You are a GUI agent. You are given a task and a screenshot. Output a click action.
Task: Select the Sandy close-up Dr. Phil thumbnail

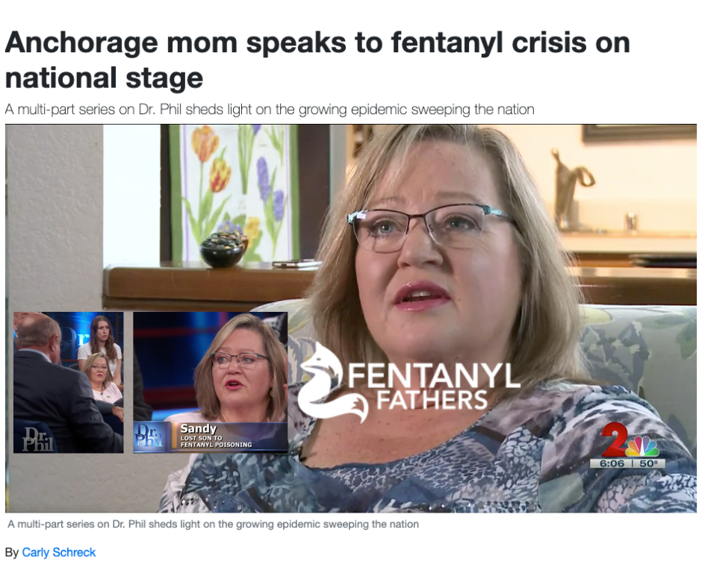[x=211, y=383]
